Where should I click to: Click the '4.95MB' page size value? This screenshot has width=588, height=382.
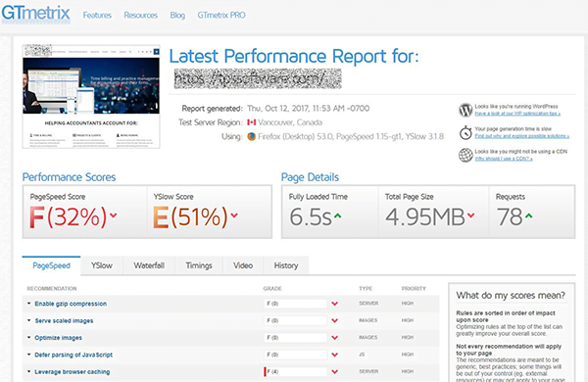pyautogui.click(x=425, y=217)
